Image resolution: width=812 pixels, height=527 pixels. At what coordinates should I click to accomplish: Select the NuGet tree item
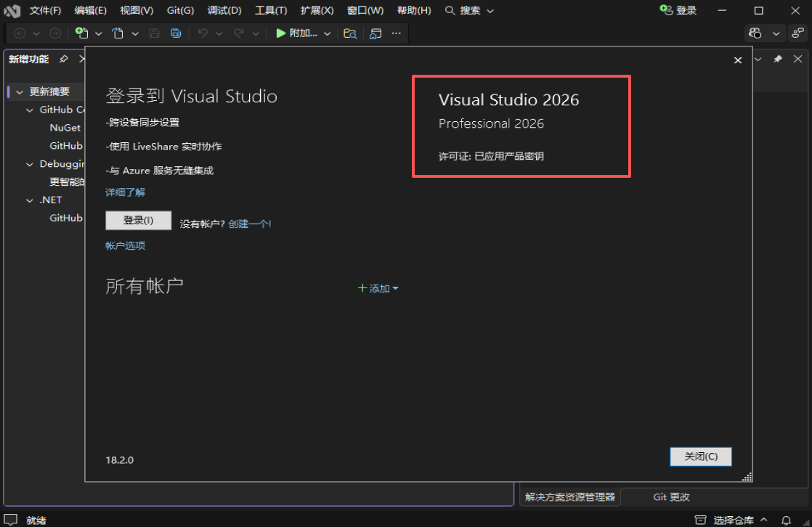[65, 128]
